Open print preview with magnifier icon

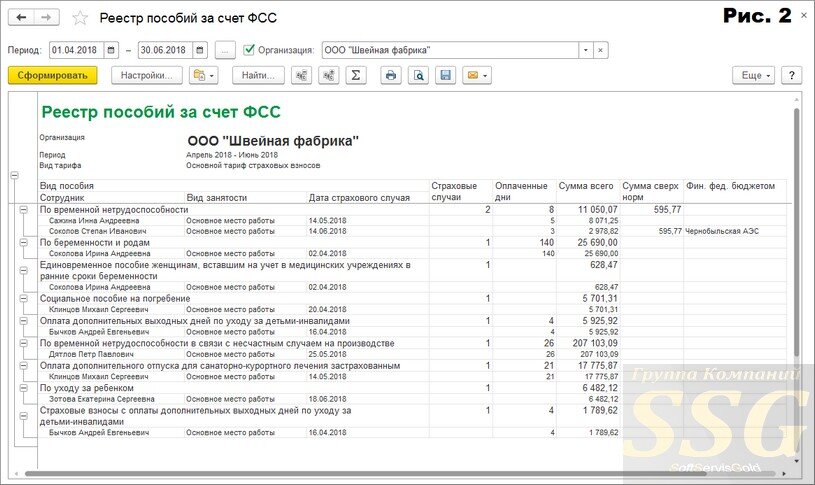tap(418, 75)
